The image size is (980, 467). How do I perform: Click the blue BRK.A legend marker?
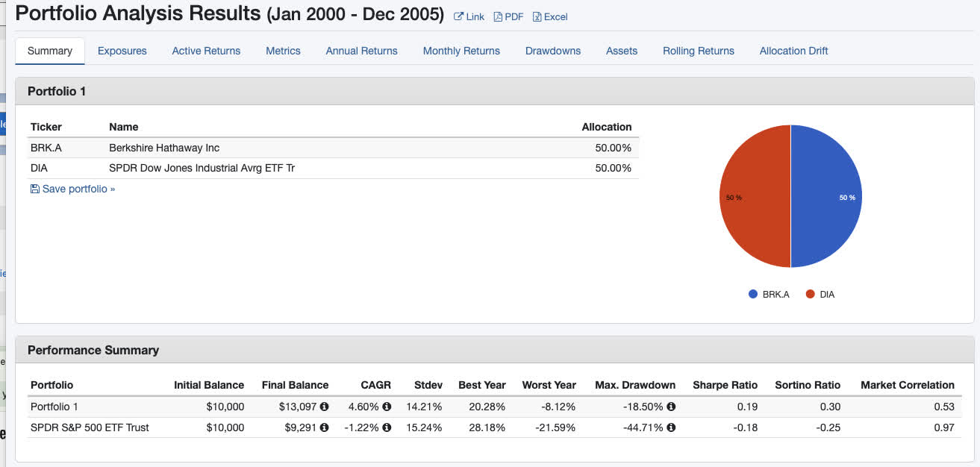753,294
